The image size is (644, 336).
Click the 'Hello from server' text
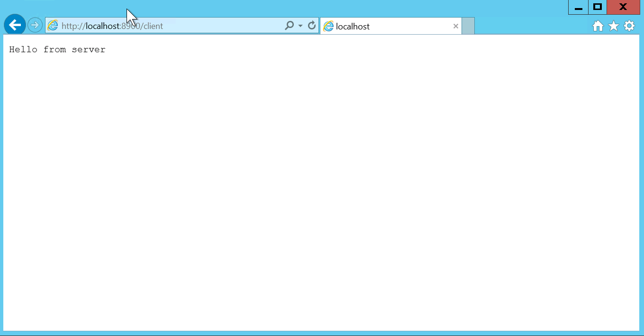[57, 49]
